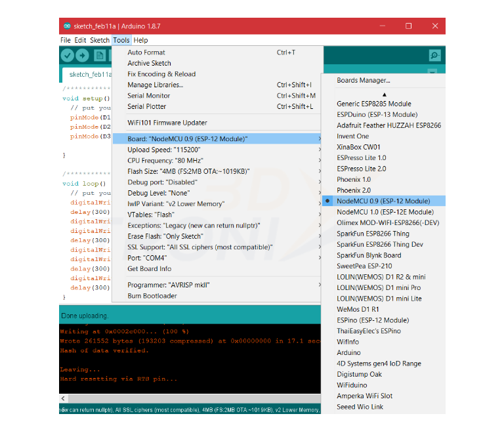Screen dimensions: 504x437
Task: Click the New sketch toolbar icon
Action: tap(99, 56)
